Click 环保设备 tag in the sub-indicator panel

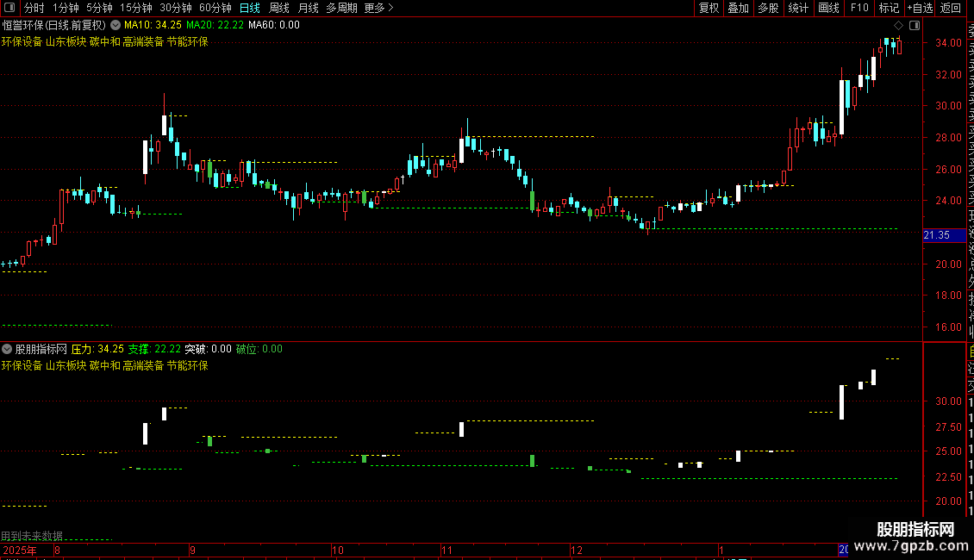(22, 365)
